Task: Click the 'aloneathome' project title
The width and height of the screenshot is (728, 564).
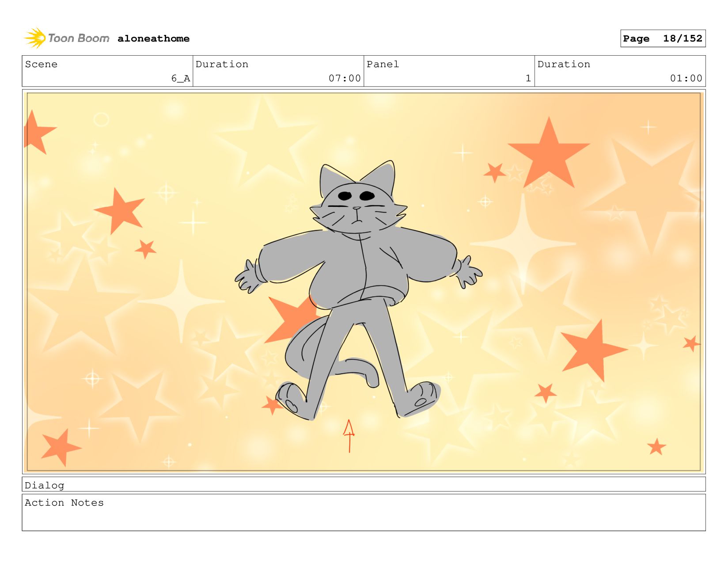Action: 153,38
